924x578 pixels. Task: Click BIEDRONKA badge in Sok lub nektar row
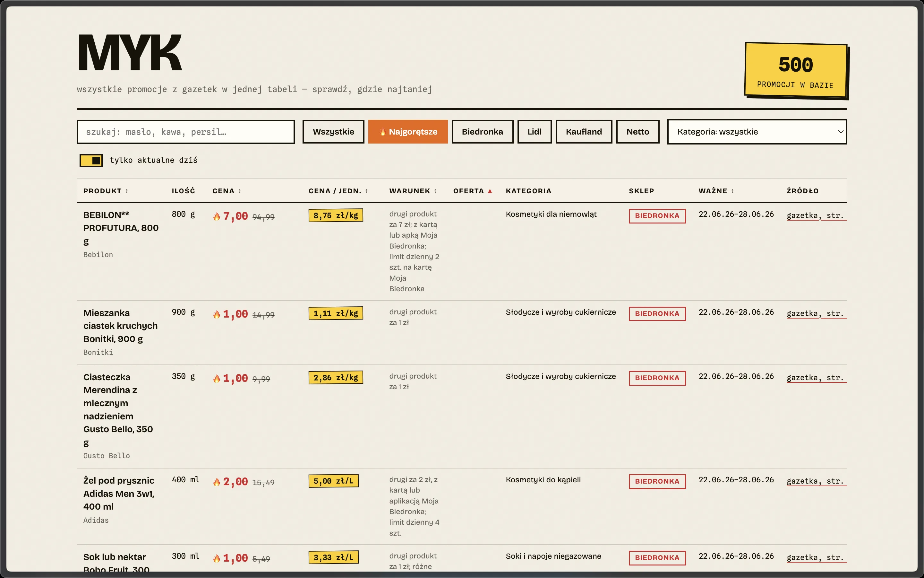coord(657,558)
